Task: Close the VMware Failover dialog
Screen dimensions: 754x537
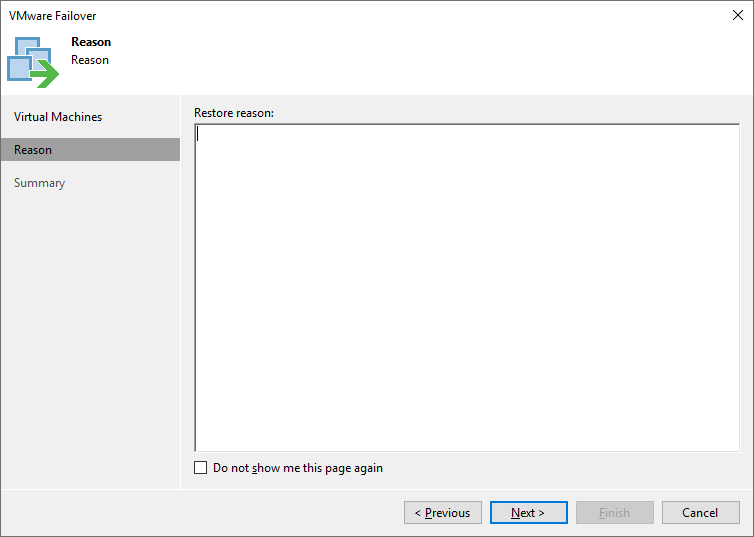Action: click(x=737, y=16)
